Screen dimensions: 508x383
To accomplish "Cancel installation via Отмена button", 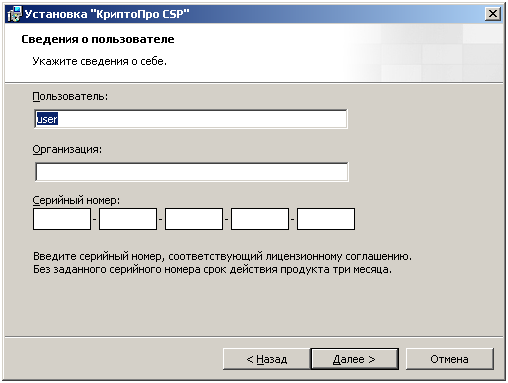I will pos(449,359).
